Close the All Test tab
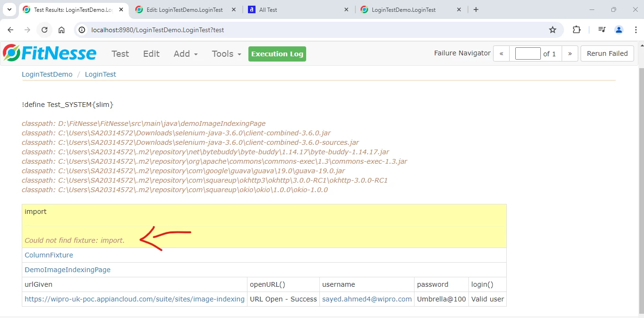The width and height of the screenshot is (644, 318). [346, 9]
